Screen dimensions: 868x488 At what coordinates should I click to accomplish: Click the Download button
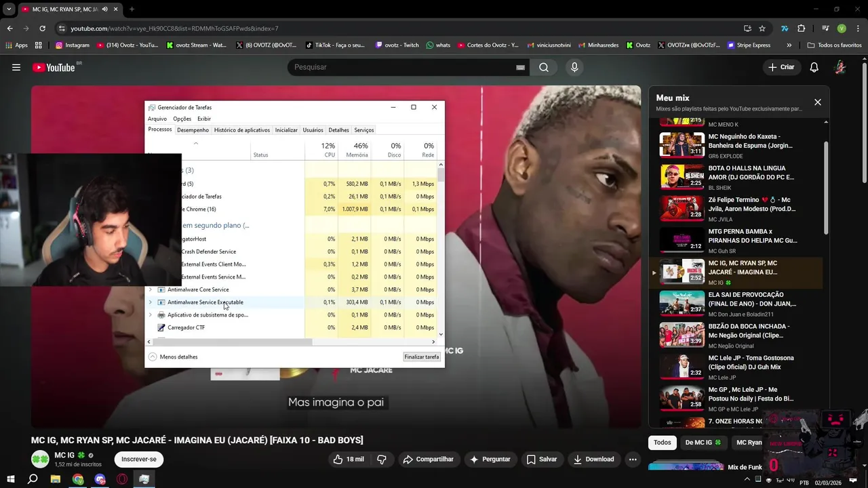point(593,460)
